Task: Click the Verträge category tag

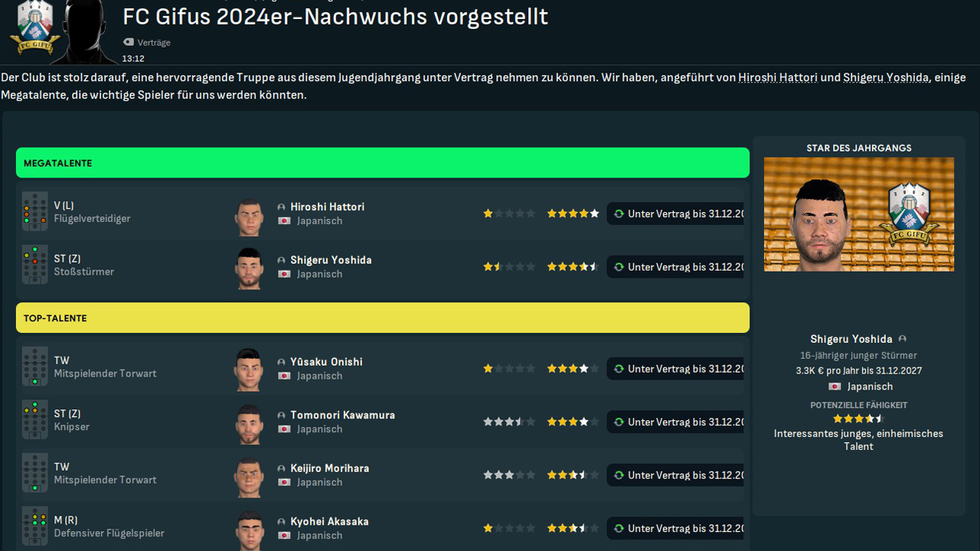Action: (x=154, y=43)
